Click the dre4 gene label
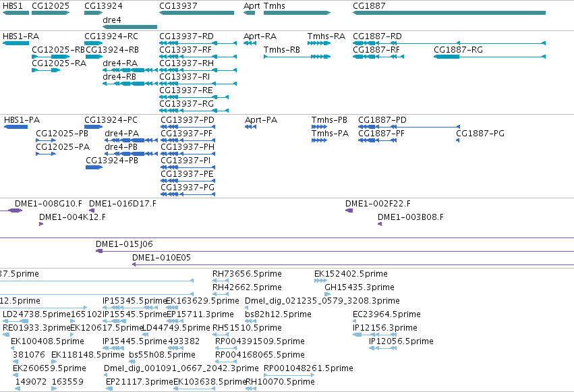The height and width of the screenshot is (392, 574). [112, 20]
